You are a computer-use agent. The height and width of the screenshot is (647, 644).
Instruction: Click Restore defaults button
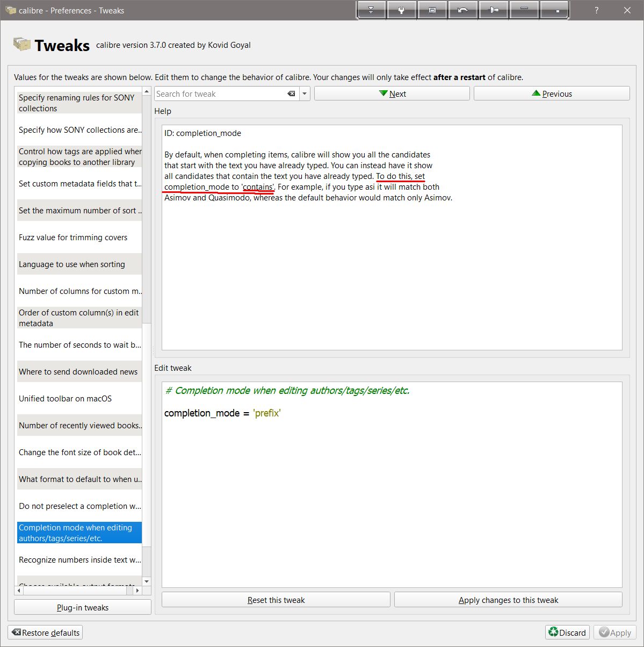pyautogui.click(x=45, y=632)
